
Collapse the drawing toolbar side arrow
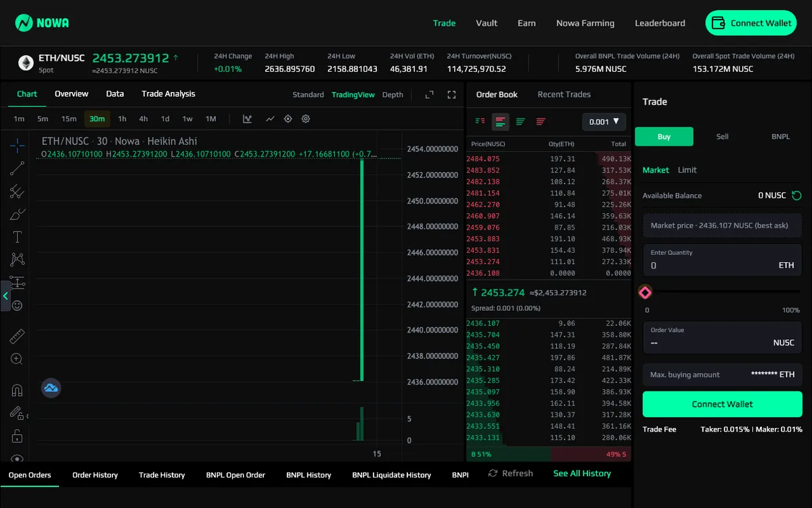5,296
